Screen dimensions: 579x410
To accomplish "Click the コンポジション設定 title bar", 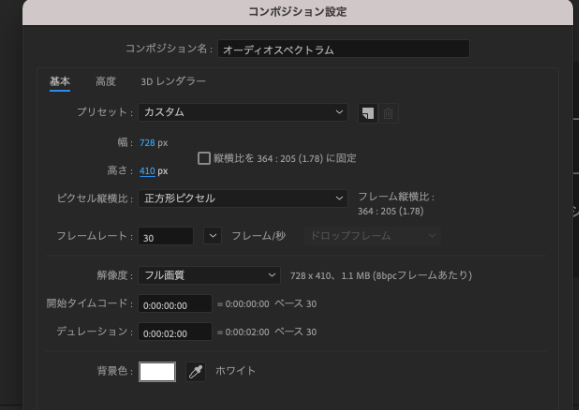I will click(298, 12).
